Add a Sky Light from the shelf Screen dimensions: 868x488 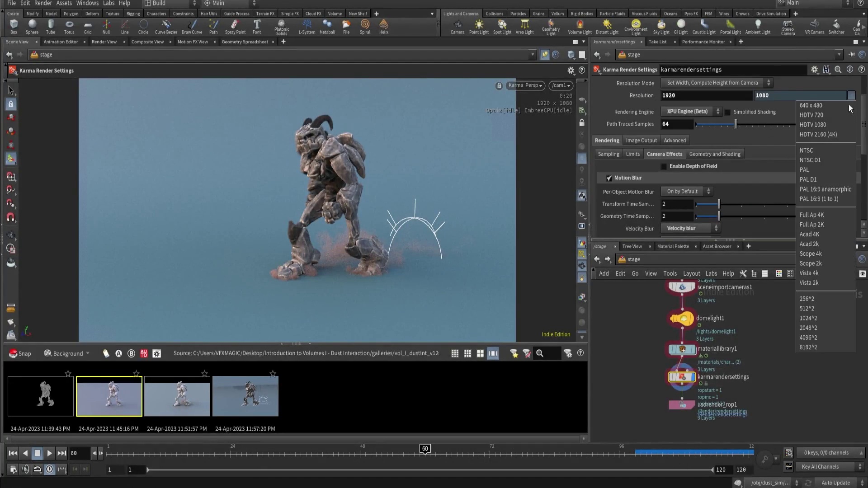pyautogui.click(x=661, y=27)
